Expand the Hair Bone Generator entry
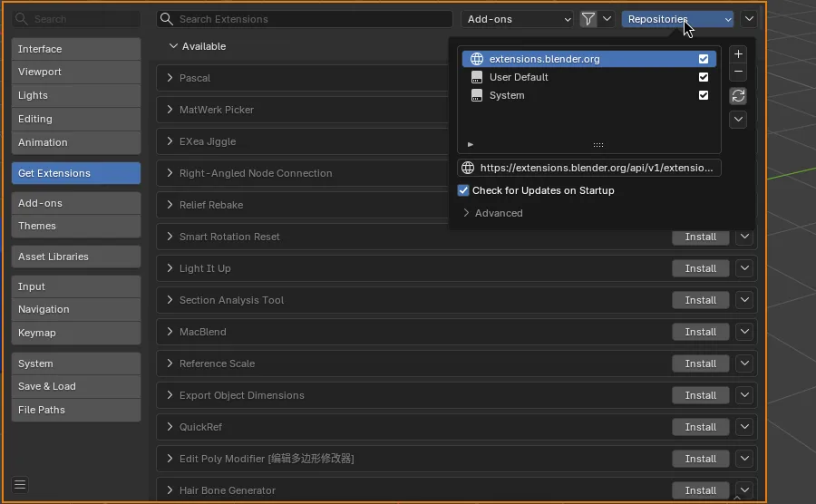Image resolution: width=816 pixels, height=504 pixels. pyautogui.click(x=170, y=490)
